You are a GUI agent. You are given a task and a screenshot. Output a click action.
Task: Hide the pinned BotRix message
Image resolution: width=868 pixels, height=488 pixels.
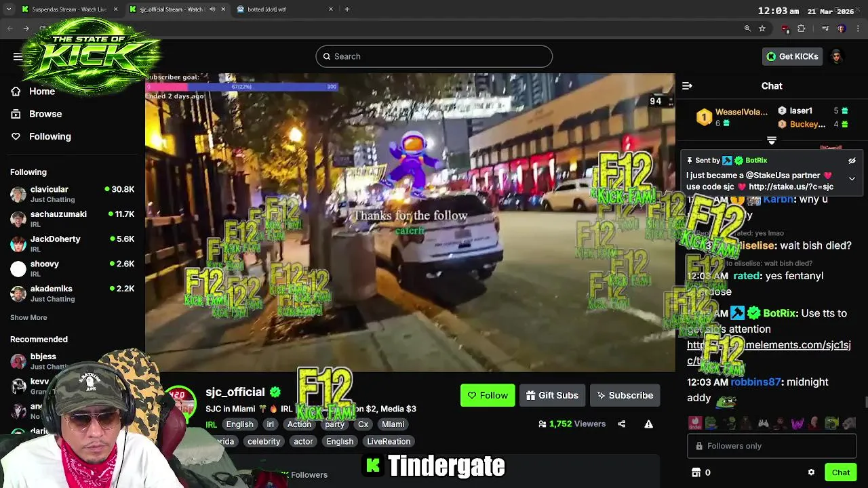[852, 161]
